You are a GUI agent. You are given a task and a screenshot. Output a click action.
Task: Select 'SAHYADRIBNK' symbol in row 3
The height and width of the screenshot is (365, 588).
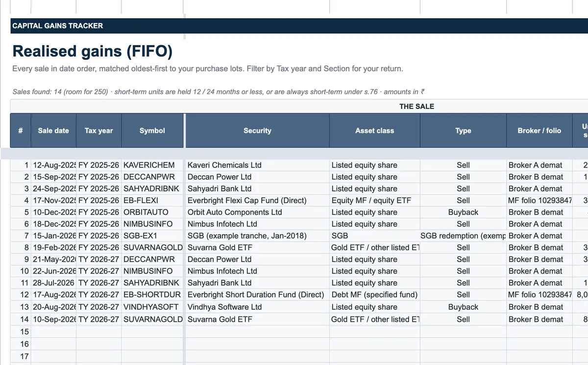coord(152,189)
